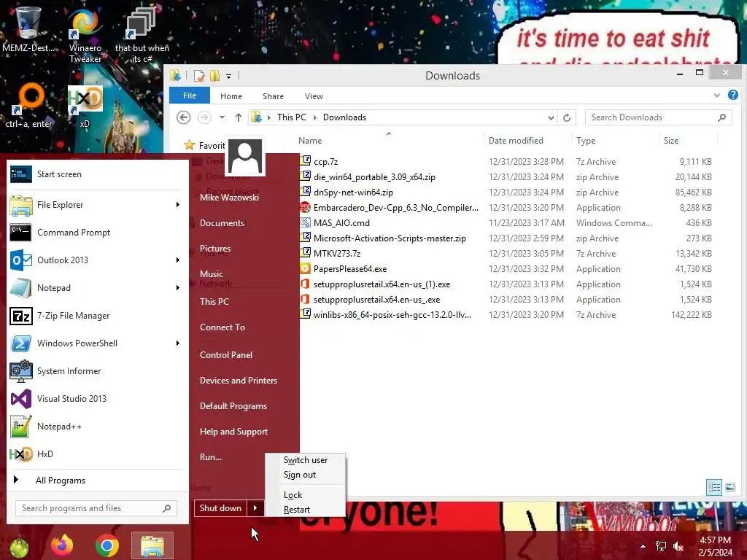The height and width of the screenshot is (560, 747).
Task: Open the View ribbon tab
Action: (x=314, y=96)
